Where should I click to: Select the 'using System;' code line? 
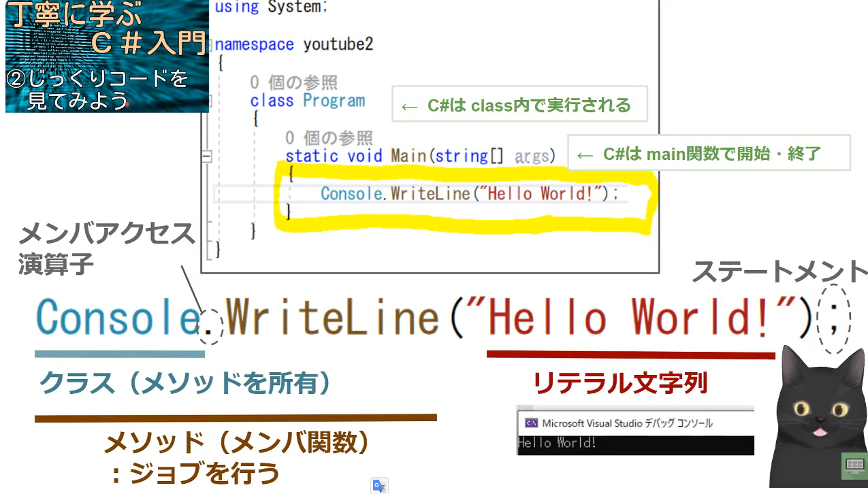tap(271, 7)
